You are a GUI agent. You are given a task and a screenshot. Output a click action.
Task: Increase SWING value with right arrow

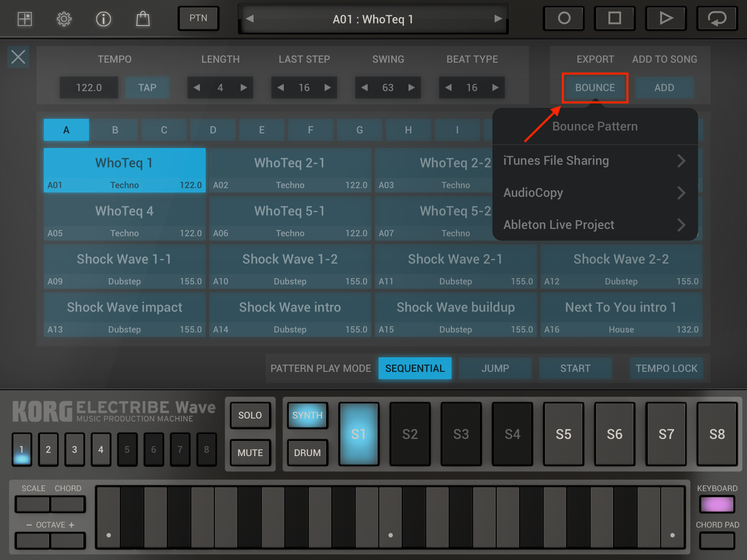coord(411,87)
